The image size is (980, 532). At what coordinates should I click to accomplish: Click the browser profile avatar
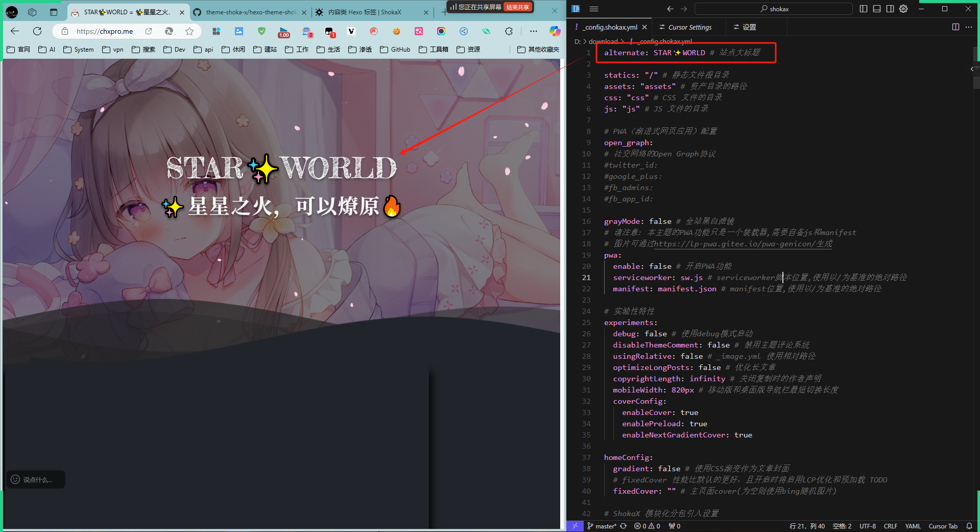pos(12,12)
